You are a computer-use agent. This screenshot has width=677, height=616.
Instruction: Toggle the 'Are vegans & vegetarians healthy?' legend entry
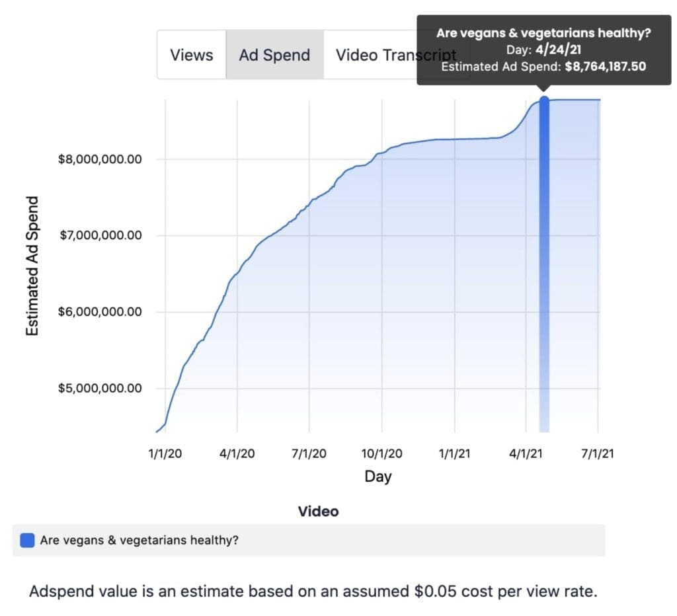pyautogui.click(x=139, y=540)
